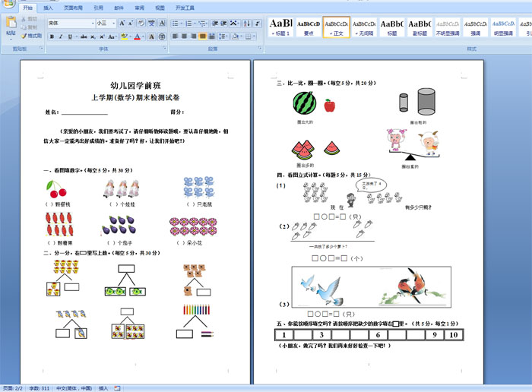Toggle Center alignment
The width and height of the screenshot is (532, 392).
tap(184, 36)
